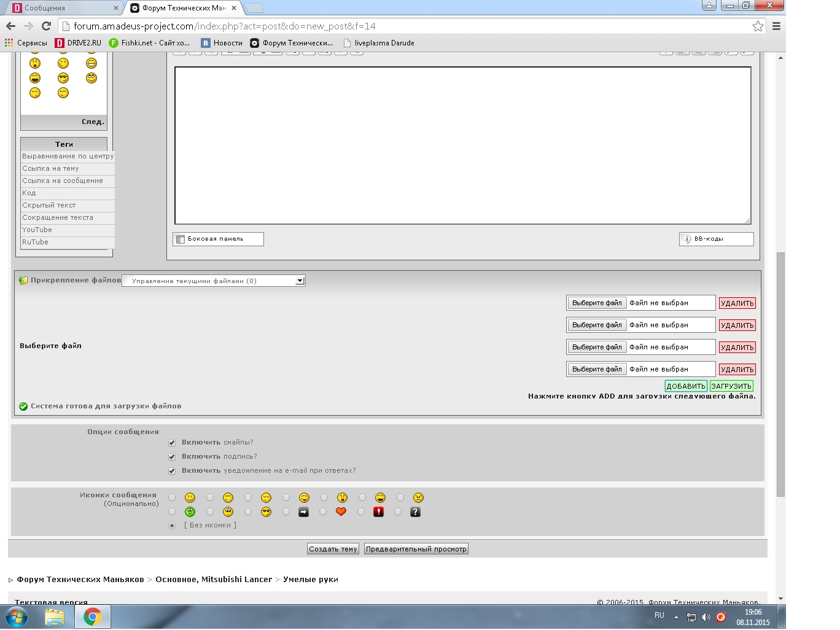
Task: Click the black question mark message icon
Action: coord(415,511)
